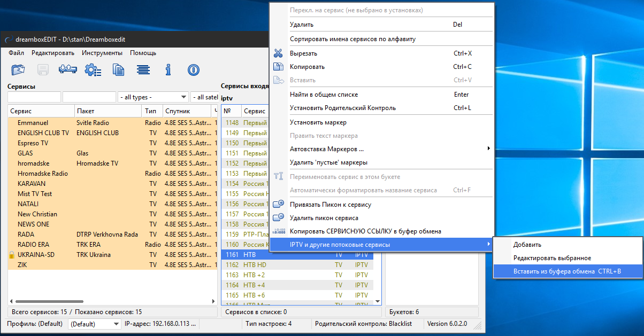Viewport: 644px width, 336px height.
Task: Click dreamboxEDIT title bar app icon
Action: pyautogui.click(x=7, y=40)
